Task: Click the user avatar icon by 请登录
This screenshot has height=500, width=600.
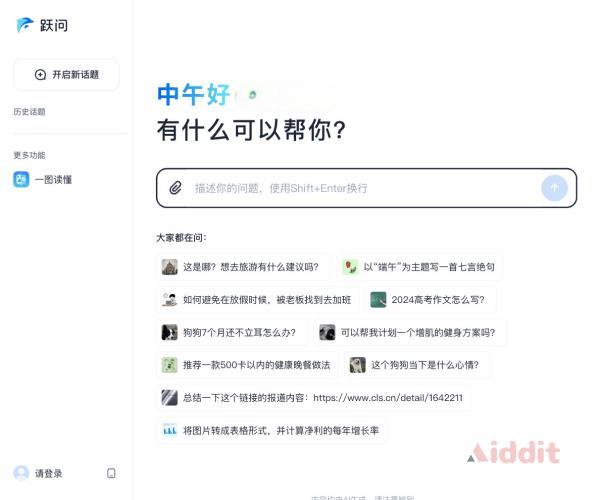Action: coord(21,473)
